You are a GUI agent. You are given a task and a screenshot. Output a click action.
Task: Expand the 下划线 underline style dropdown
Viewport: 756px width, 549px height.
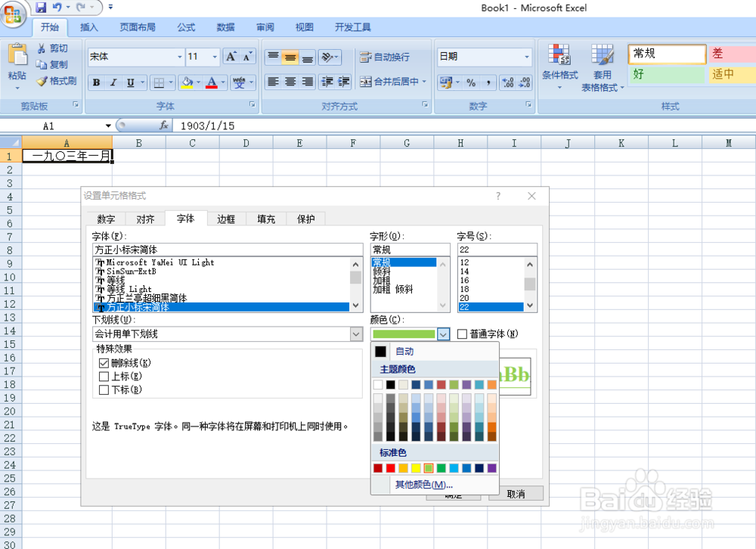(356, 333)
